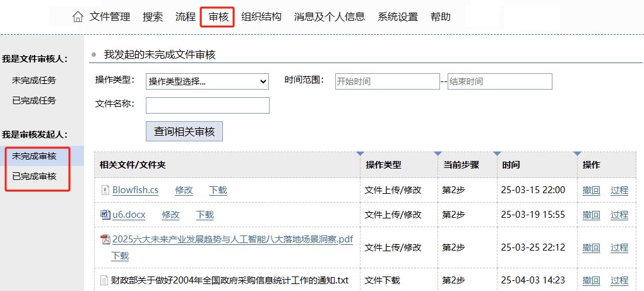Open the 文件管理 menu
Viewport: 644px width, 291px height.
pyautogui.click(x=110, y=17)
